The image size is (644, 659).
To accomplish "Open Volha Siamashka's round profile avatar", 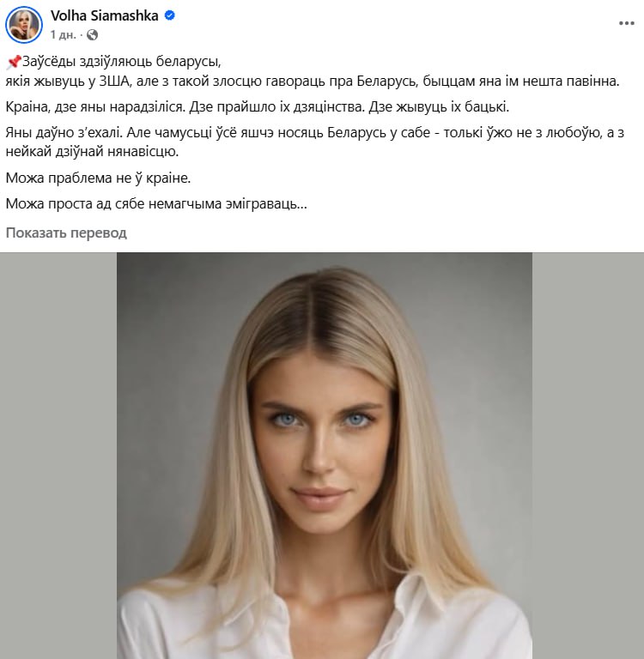I will pos(24,25).
